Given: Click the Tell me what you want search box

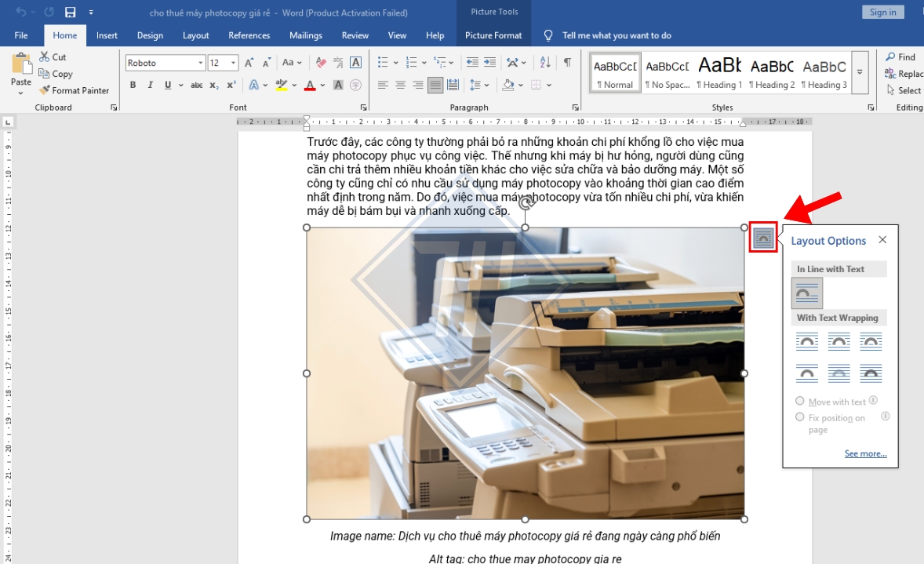Looking at the screenshot, I should click(x=616, y=35).
